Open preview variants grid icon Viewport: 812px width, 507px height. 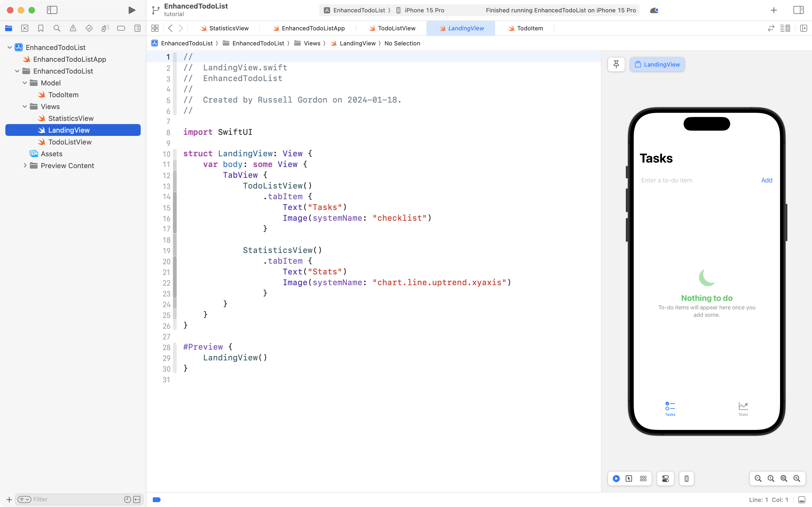click(x=643, y=479)
